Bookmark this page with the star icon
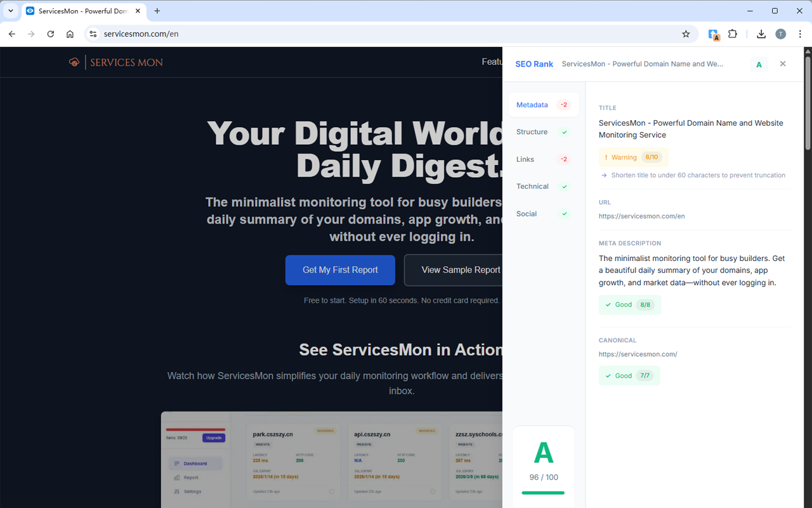This screenshot has width=812, height=508. tap(686, 34)
